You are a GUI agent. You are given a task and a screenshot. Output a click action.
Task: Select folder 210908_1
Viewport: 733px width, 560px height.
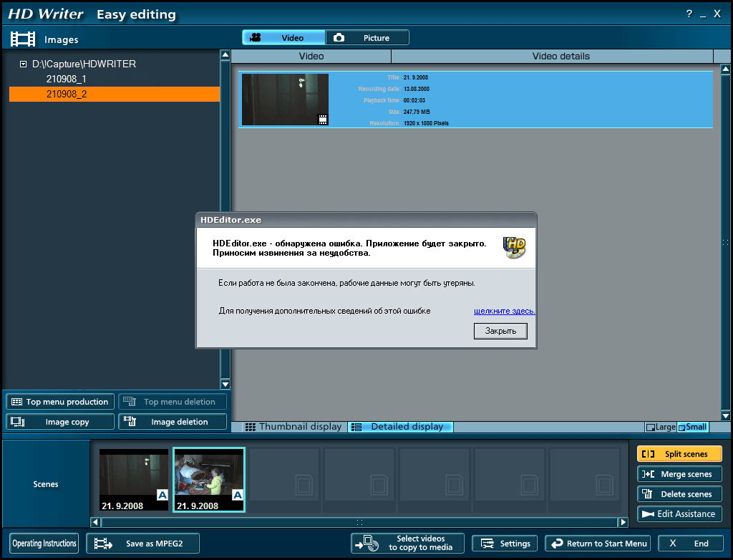point(66,79)
